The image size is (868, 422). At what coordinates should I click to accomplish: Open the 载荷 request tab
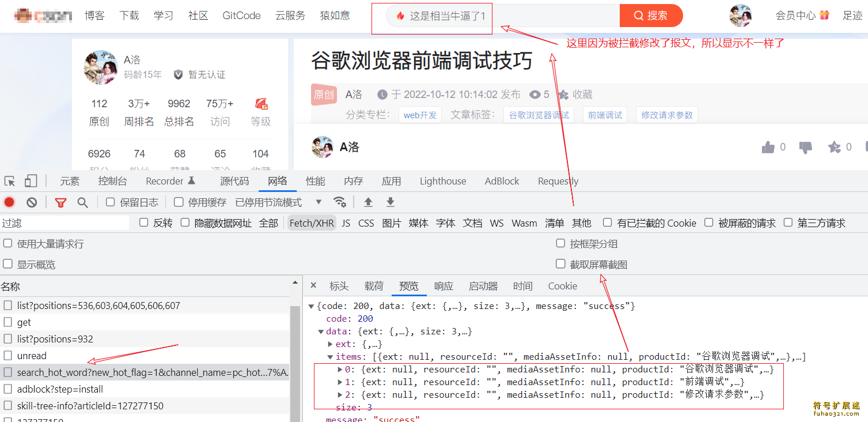click(374, 286)
